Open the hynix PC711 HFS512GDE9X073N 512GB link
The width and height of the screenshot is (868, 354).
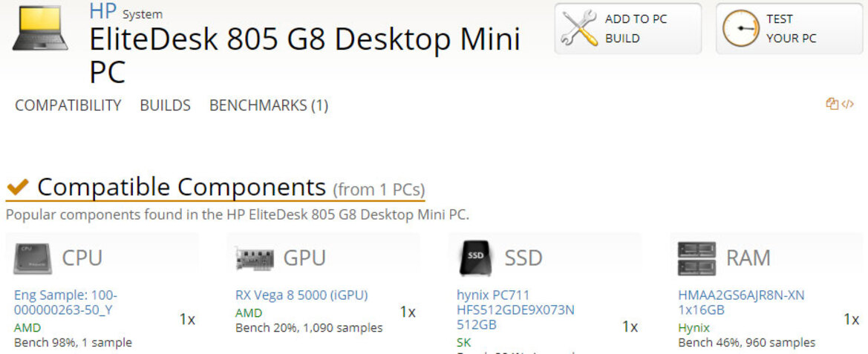[515, 309]
